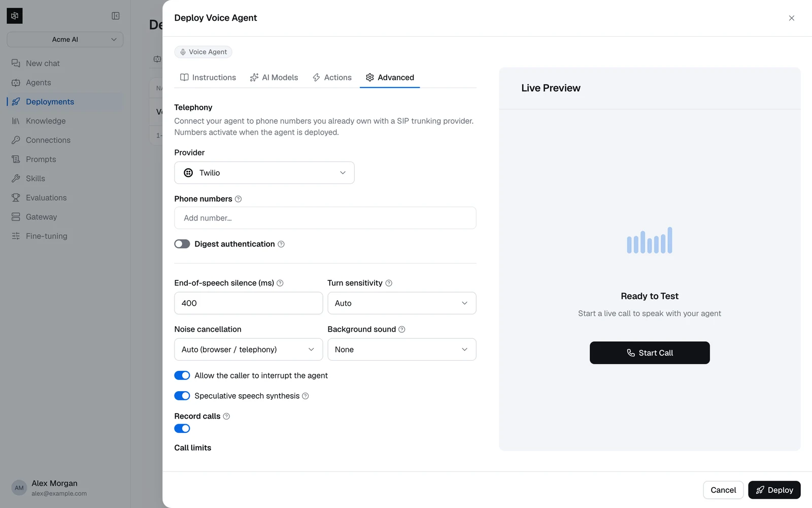This screenshot has height=508, width=812.
Task: Show help for Speculative speech synthesis
Action: [306, 396]
